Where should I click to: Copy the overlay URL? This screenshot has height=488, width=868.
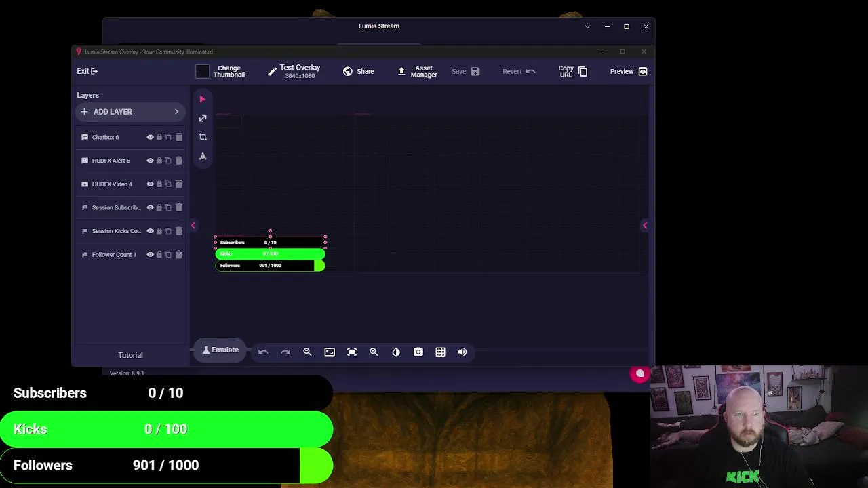pos(573,71)
